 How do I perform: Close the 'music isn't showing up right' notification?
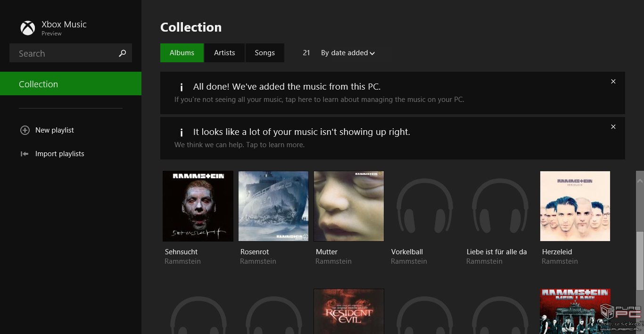click(x=613, y=127)
